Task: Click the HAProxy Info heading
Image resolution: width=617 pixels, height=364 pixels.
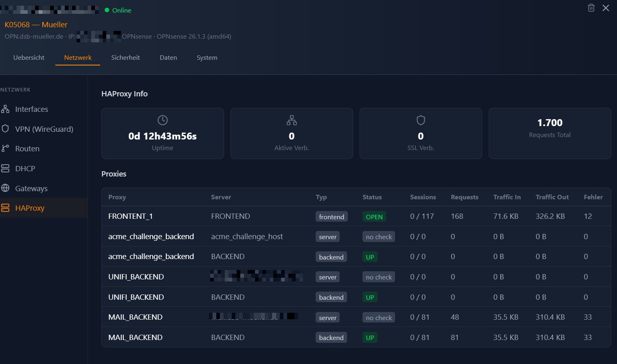Action: coord(125,94)
